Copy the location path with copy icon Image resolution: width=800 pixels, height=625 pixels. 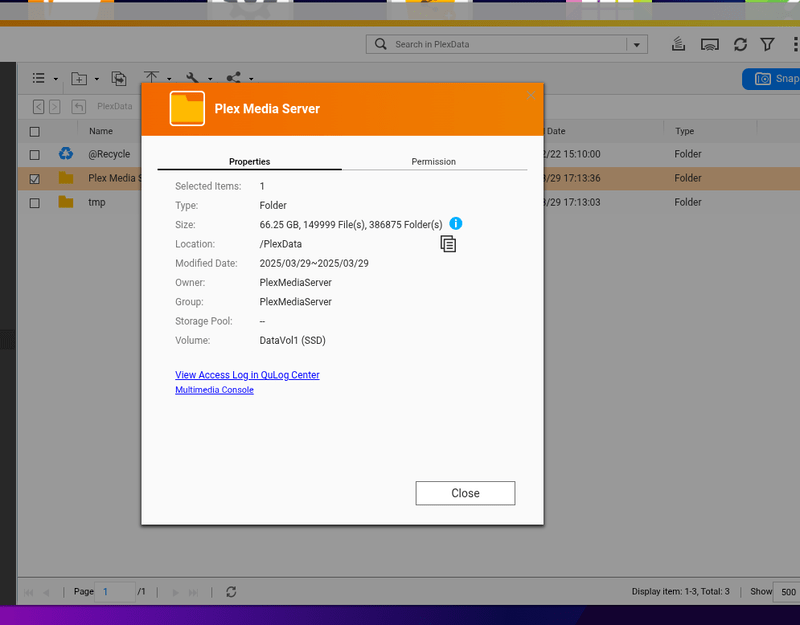[x=448, y=244]
